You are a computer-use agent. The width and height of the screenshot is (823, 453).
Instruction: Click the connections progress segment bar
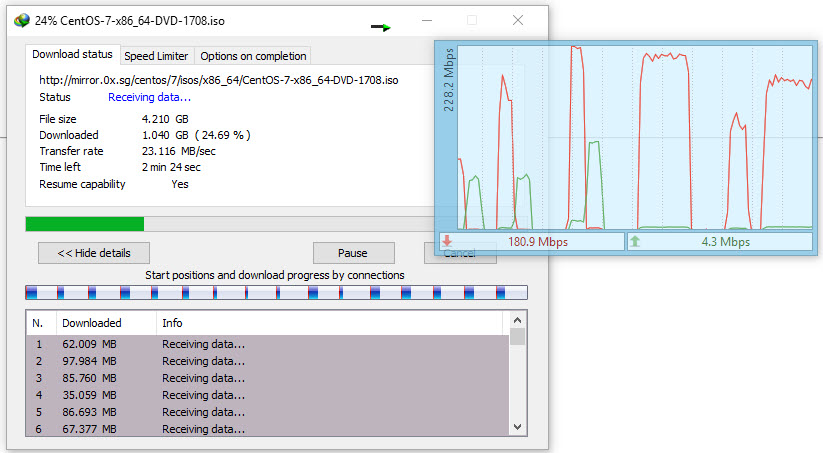[x=276, y=292]
